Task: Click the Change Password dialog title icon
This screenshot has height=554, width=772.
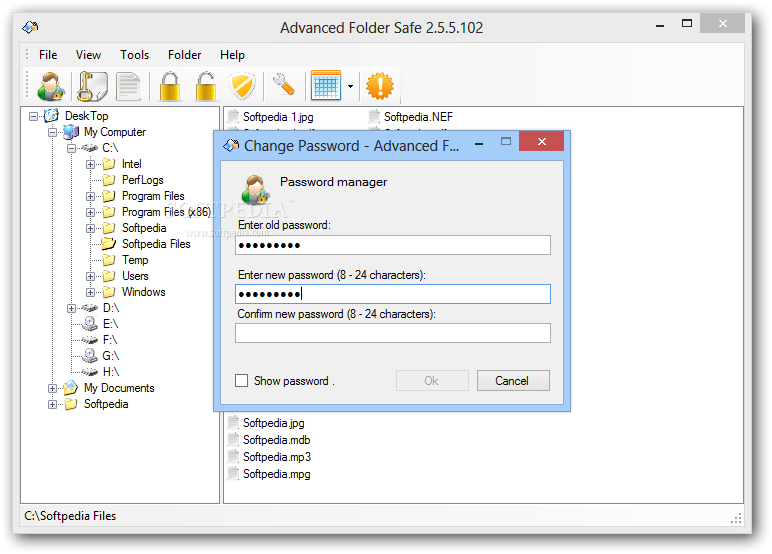Action: [231, 145]
